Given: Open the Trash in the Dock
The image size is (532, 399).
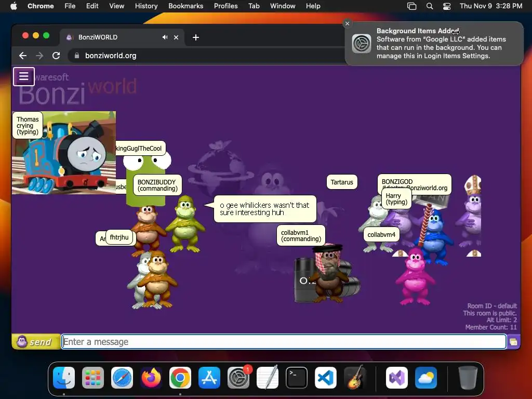Looking at the screenshot, I should (468, 378).
